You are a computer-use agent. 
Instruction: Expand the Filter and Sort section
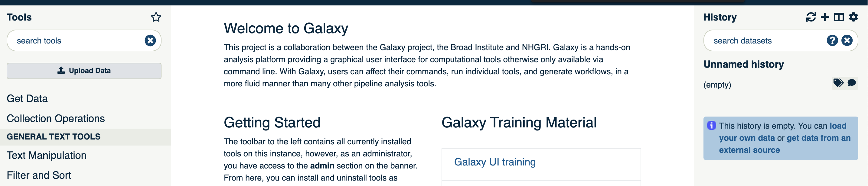[39, 175]
